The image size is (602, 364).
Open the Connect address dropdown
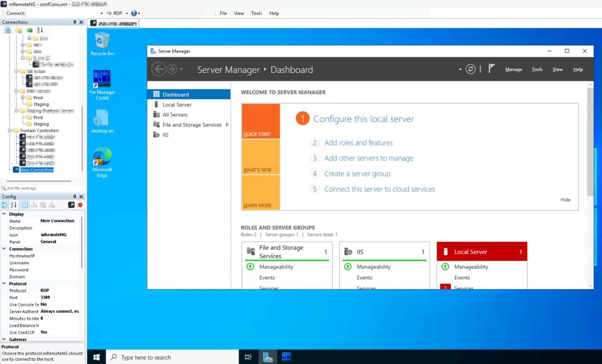click(102, 14)
